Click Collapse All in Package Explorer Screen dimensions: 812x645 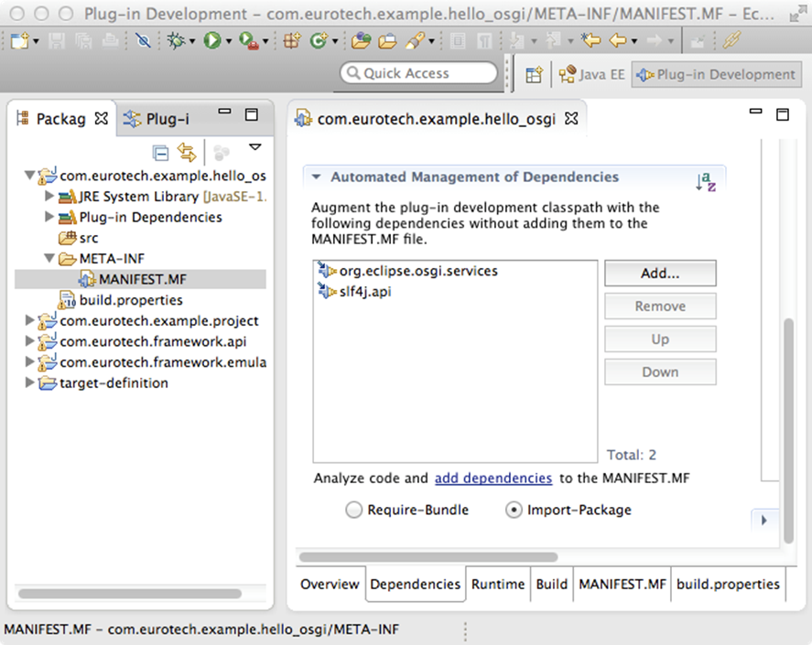coord(160,153)
